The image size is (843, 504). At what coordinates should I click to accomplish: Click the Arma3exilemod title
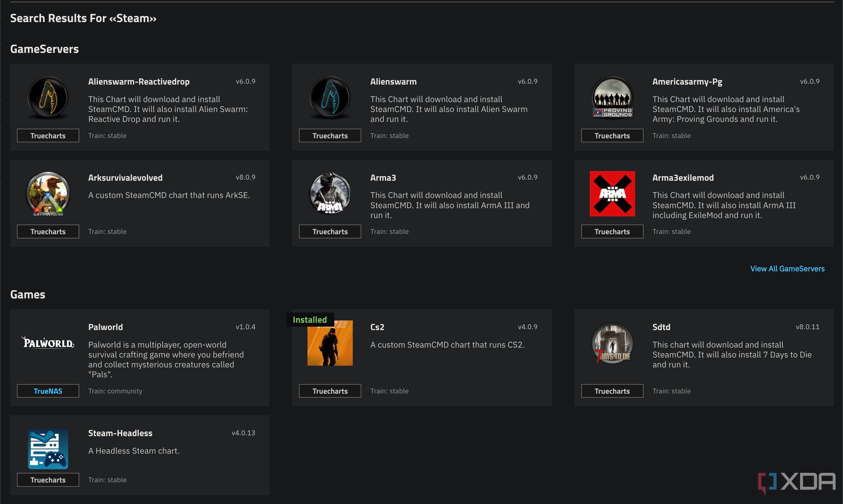pos(683,178)
